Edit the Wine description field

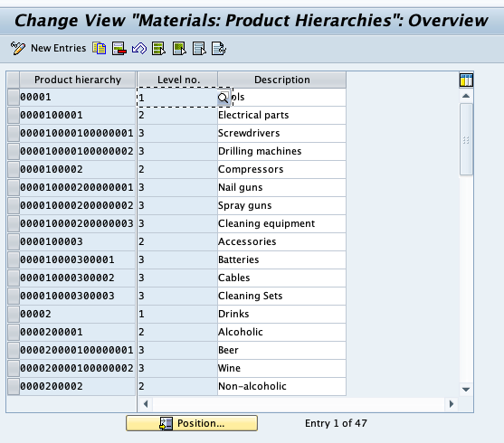point(282,368)
